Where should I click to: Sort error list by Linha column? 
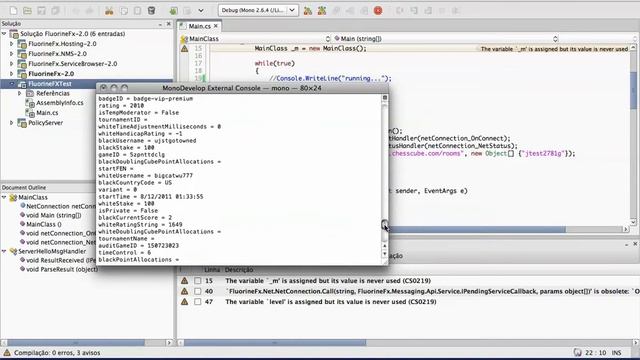pyautogui.click(x=212, y=270)
